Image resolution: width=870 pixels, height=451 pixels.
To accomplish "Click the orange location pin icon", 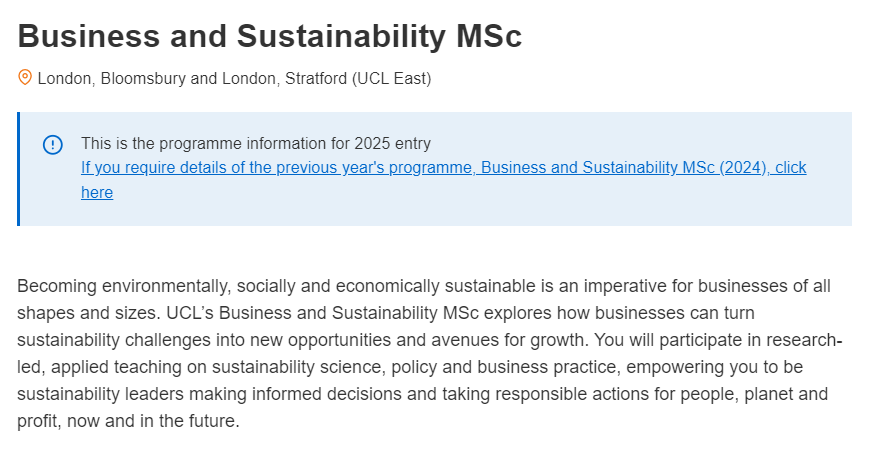I will (x=24, y=77).
